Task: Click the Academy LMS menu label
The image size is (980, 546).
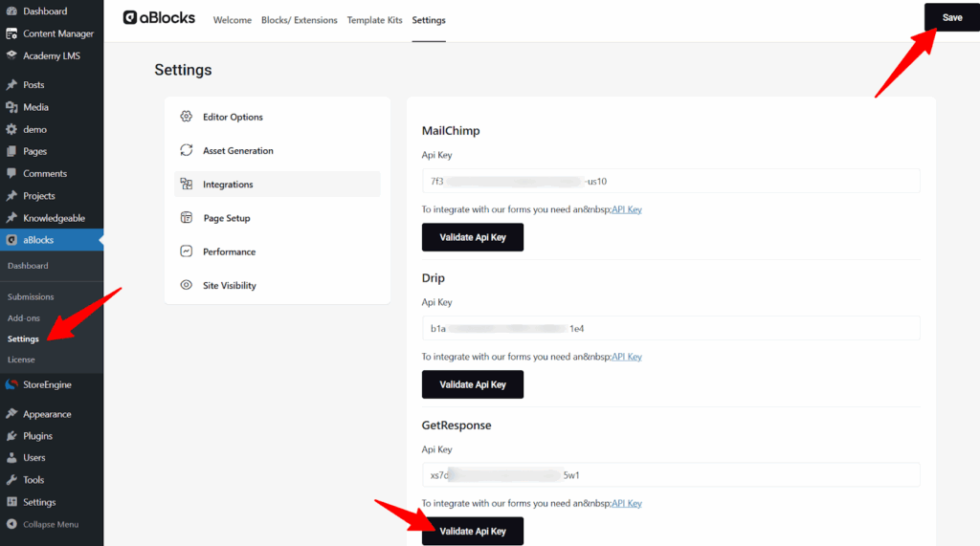Action: coord(52,55)
